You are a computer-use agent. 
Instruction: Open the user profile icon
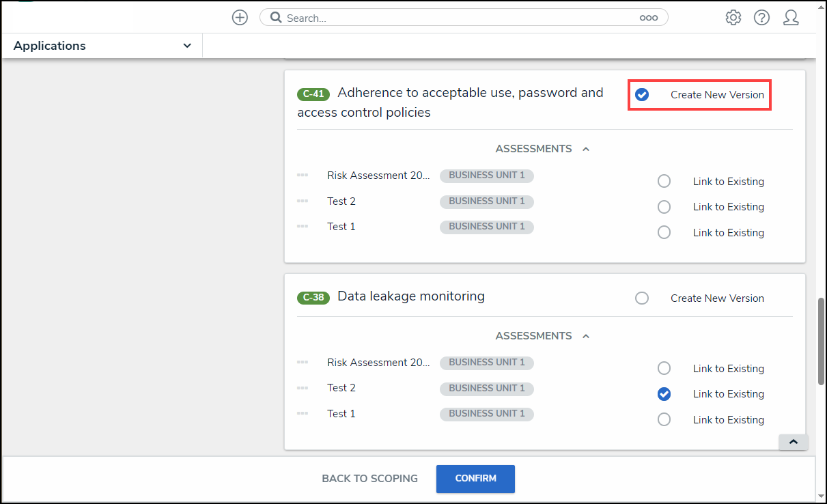791,18
